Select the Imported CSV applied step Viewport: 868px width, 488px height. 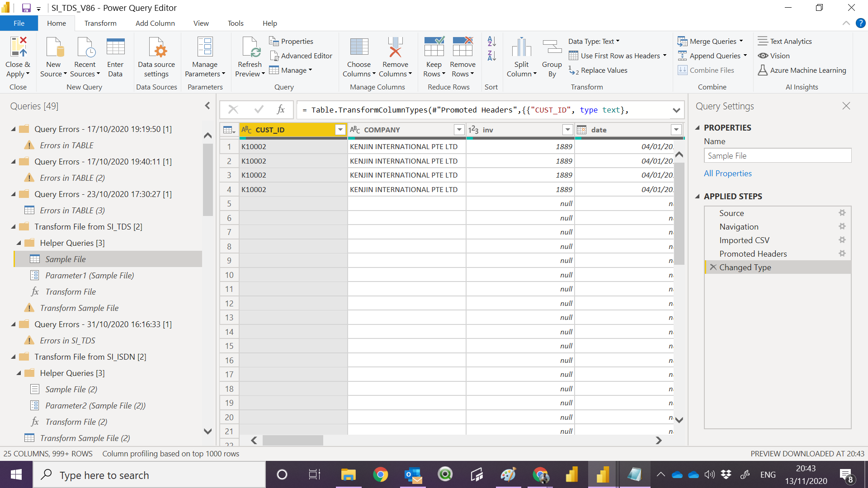click(x=778, y=240)
